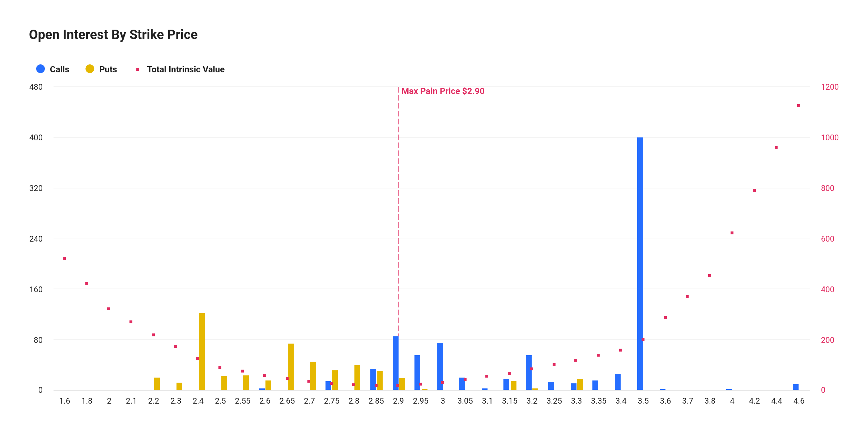868x434 pixels.
Task: Click the blue Calls legend circle
Action: pos(41,69)
